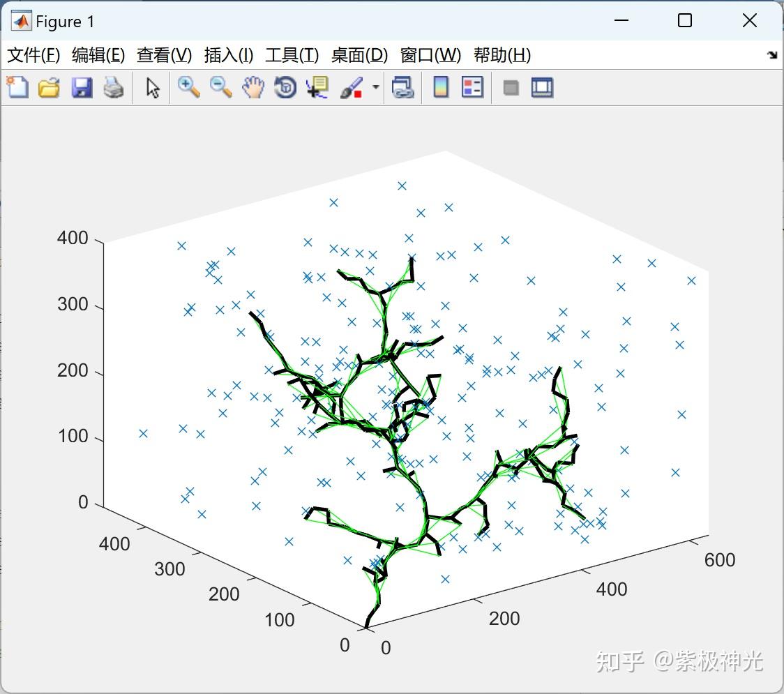
Task: Create a new figure with the New icon
Action: pyautogui.click(x=17, y=87)
